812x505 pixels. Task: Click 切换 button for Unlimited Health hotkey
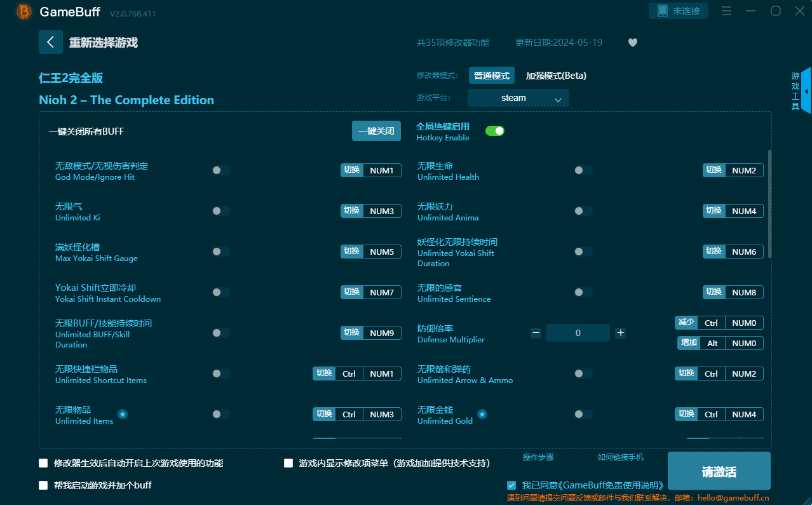[x=714, y=170]
